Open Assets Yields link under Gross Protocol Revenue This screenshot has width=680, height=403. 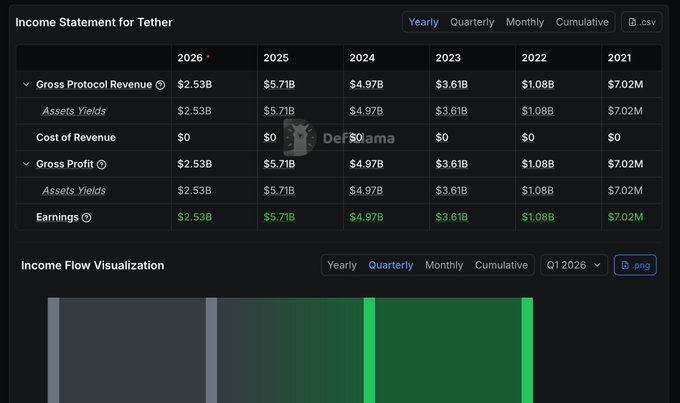point(74,111)
